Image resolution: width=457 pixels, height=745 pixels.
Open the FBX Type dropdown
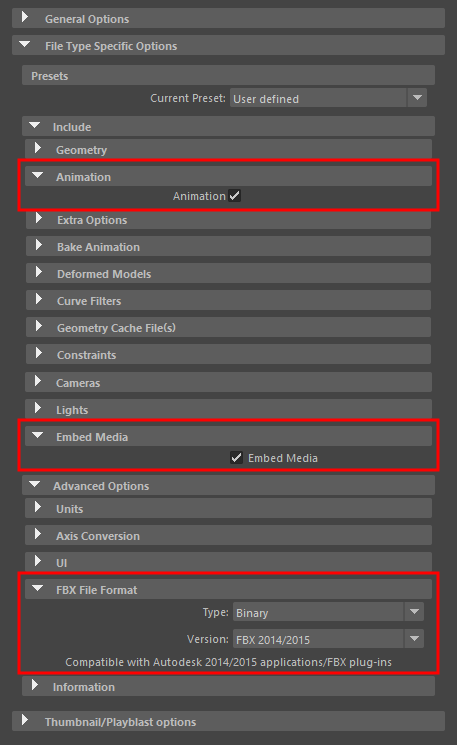coord(328,612)
